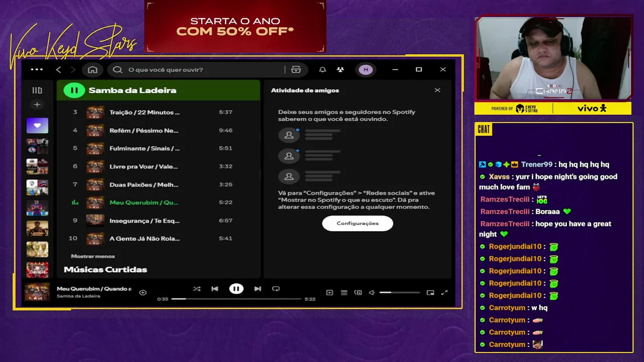Toggle shuffle in player bar

[x=197, y=289]
